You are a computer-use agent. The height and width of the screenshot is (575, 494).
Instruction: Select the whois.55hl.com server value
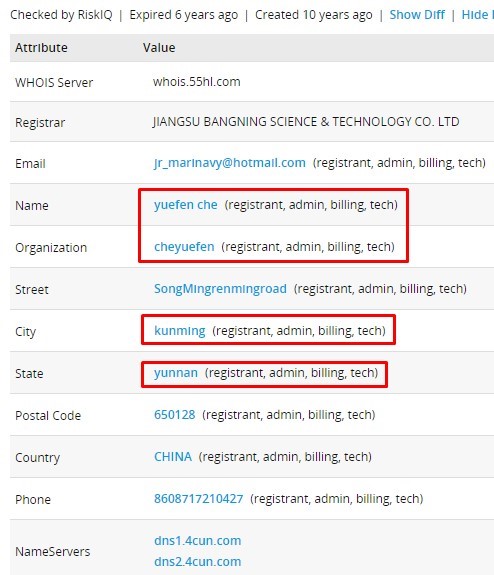coord(197,82)
